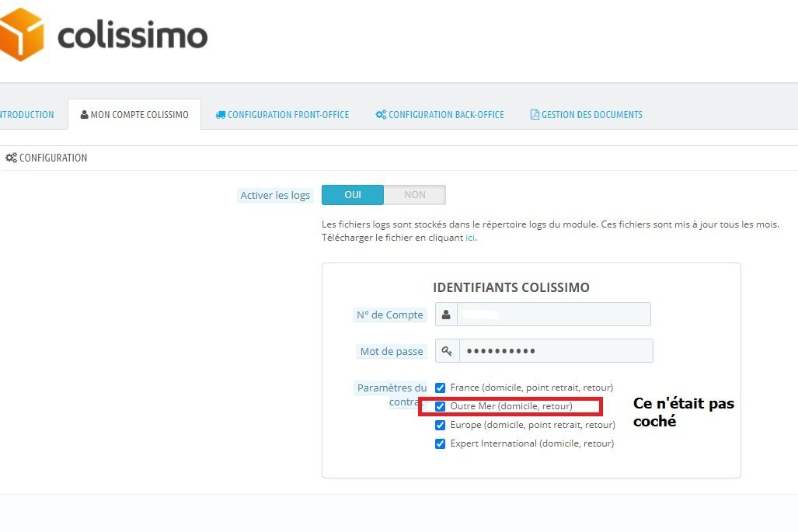Image resolution: width=798 pixels, height=532 pixels.
Task: Click the Mot de passe input field
Action: click(x=556, y=351)
